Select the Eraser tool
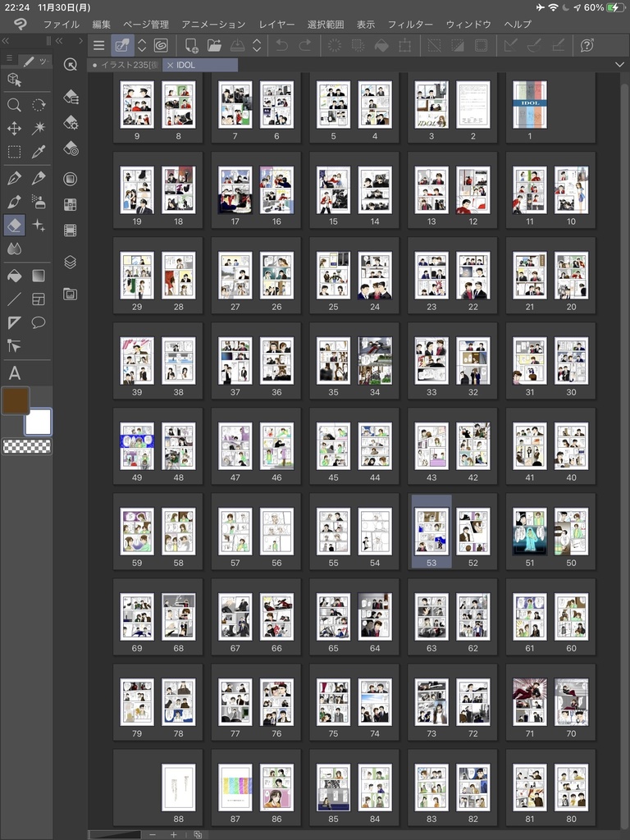Image resolution: width=630 pixels, height=840 pixels. pos(15,225)
